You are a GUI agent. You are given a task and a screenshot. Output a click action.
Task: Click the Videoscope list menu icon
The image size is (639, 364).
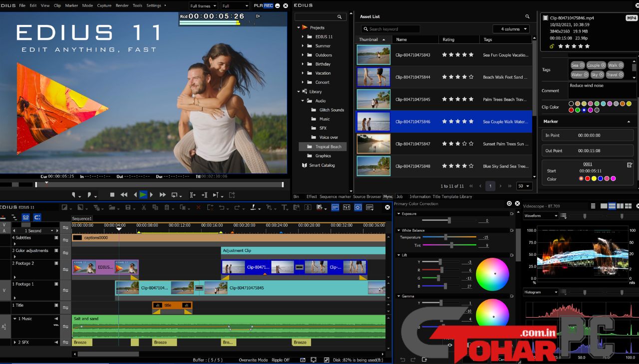(593, 206)
